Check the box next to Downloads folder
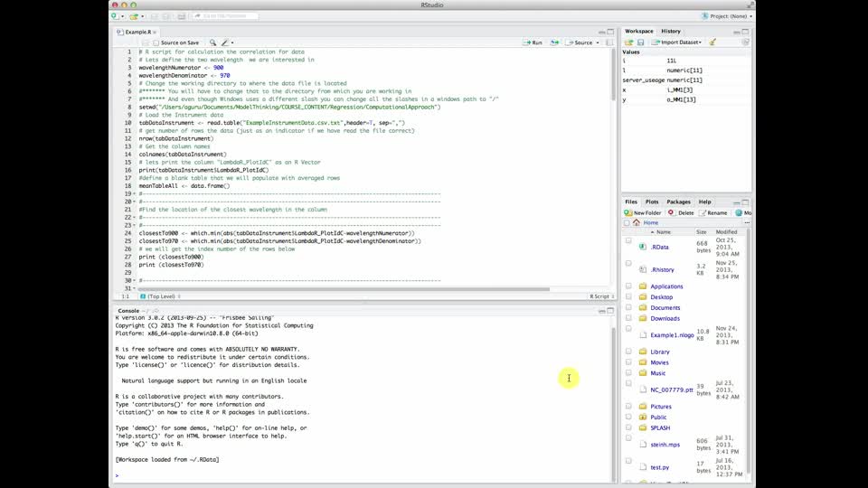This screenshot has width=868, height=488. pyautogui.click(x=628, y=318)
